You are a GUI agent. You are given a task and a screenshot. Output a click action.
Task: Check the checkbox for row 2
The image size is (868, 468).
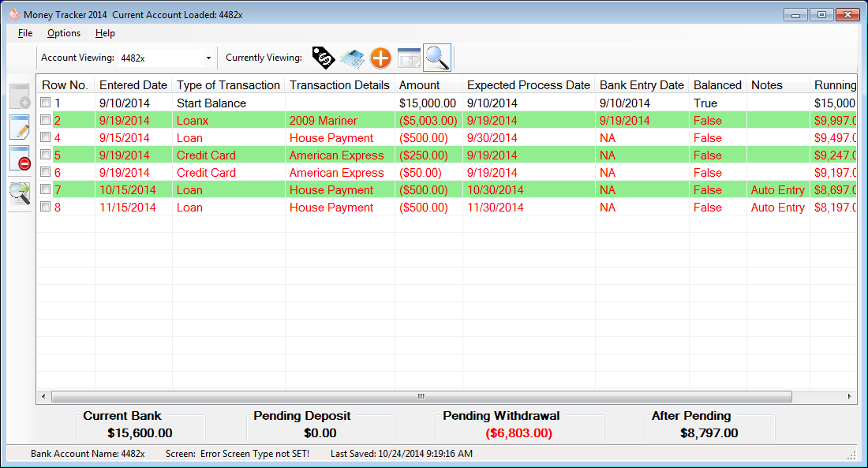[x=46, y=120]
